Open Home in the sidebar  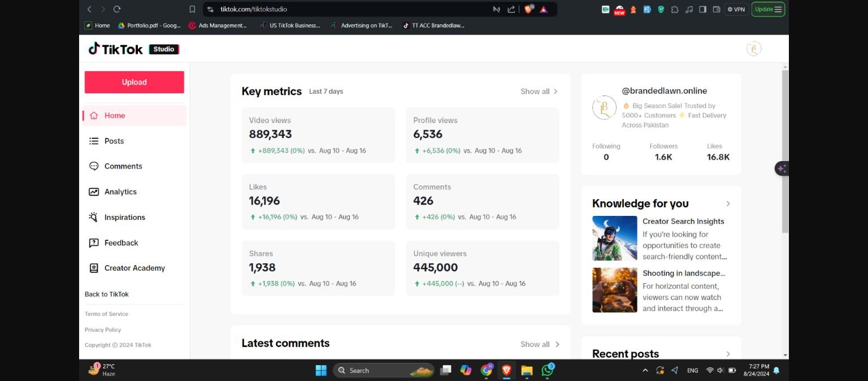[134, 115]
